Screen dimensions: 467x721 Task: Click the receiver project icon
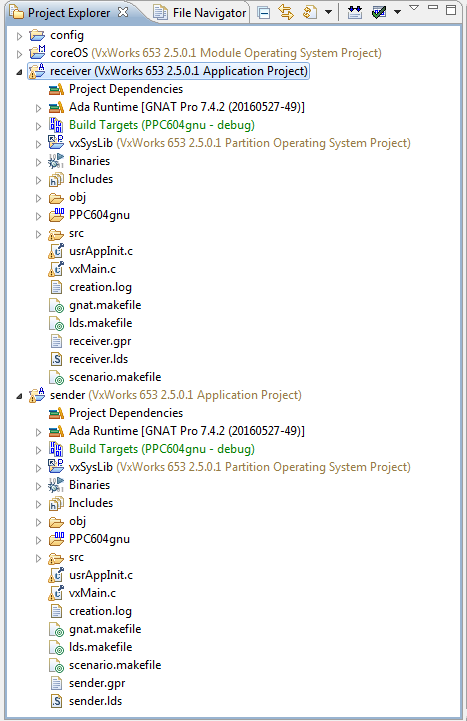pos(37,71)
